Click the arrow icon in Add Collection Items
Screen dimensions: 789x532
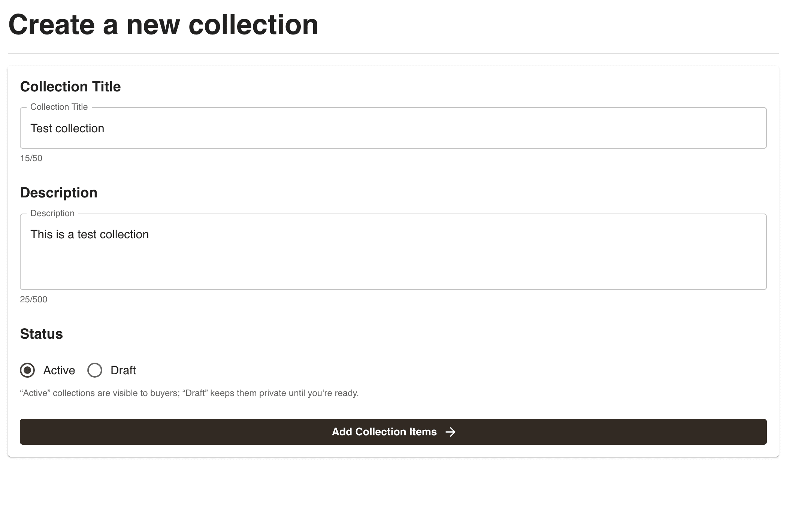click(450, 432)
